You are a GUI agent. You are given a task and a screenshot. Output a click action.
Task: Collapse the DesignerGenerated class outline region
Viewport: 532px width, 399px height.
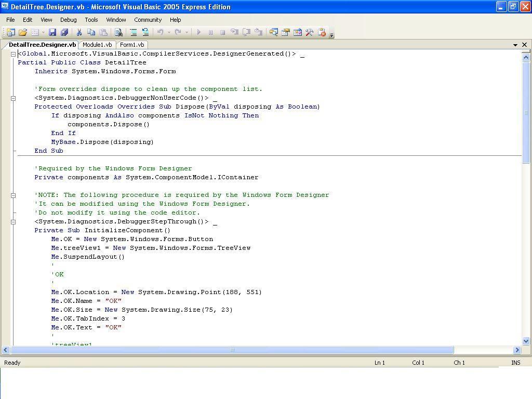[13, 54]
